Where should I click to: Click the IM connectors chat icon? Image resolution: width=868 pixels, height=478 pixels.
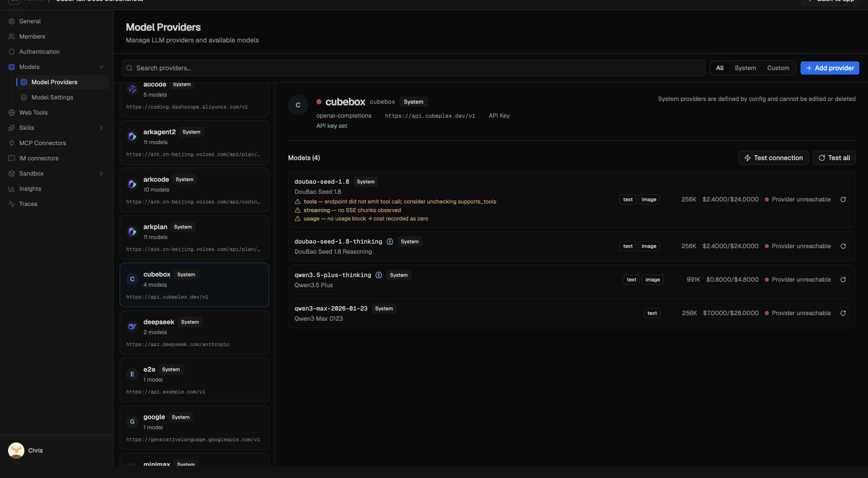point(12,158)
